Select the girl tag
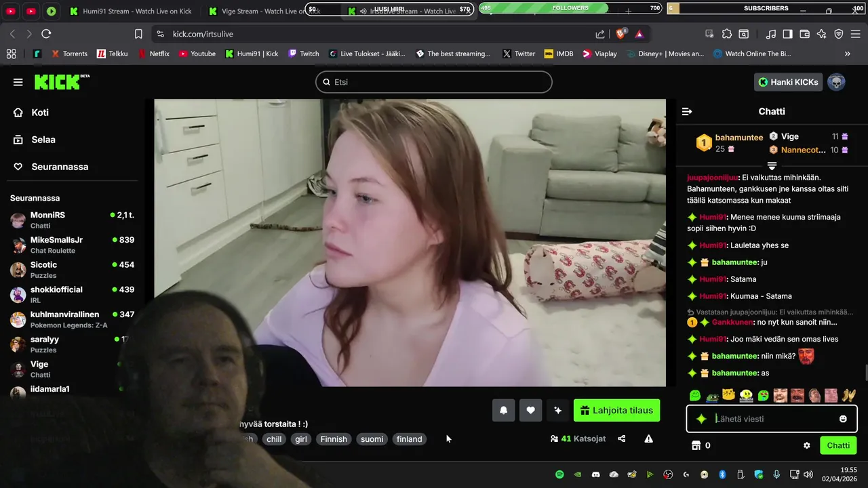Image resolution: width=868 pixels, height=488 pixels. 301,439
